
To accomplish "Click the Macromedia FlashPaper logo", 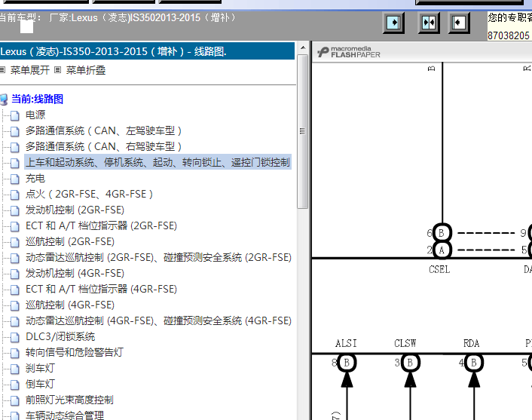I will pyautogui.click(x=349, y=52).
